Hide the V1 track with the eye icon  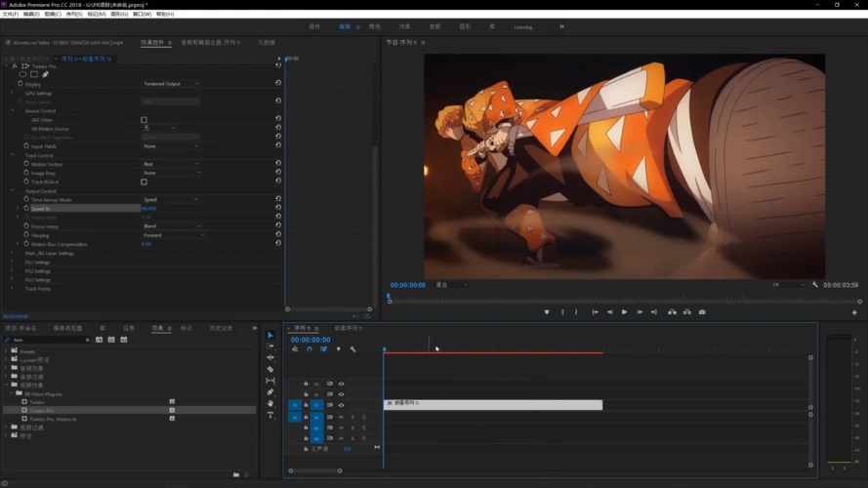click(x=341, y=405)
